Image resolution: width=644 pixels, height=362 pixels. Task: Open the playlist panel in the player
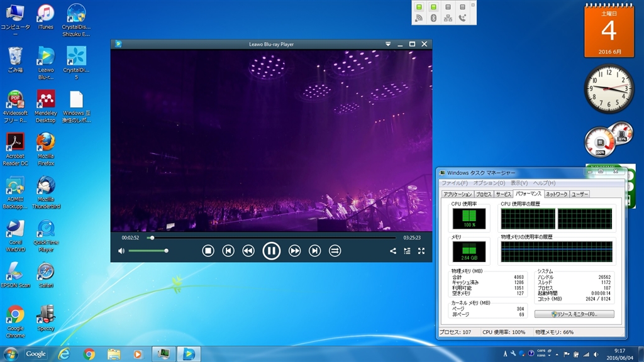tap(407, 251)
